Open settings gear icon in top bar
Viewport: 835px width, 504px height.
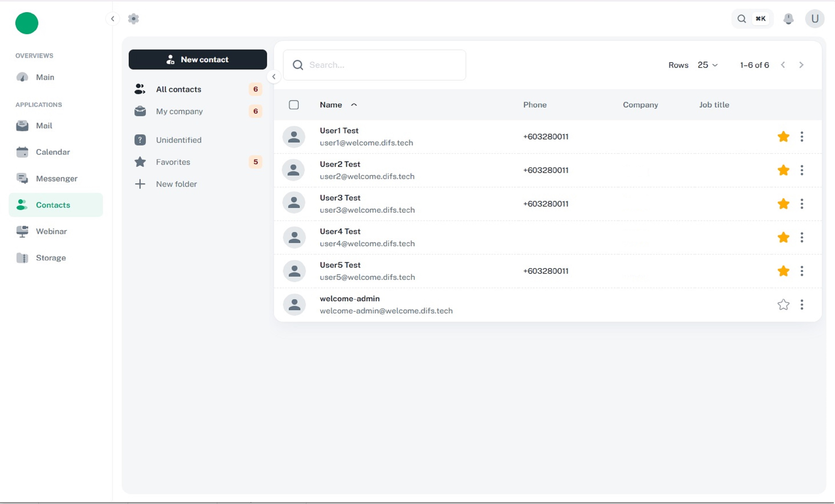(134, 19)
